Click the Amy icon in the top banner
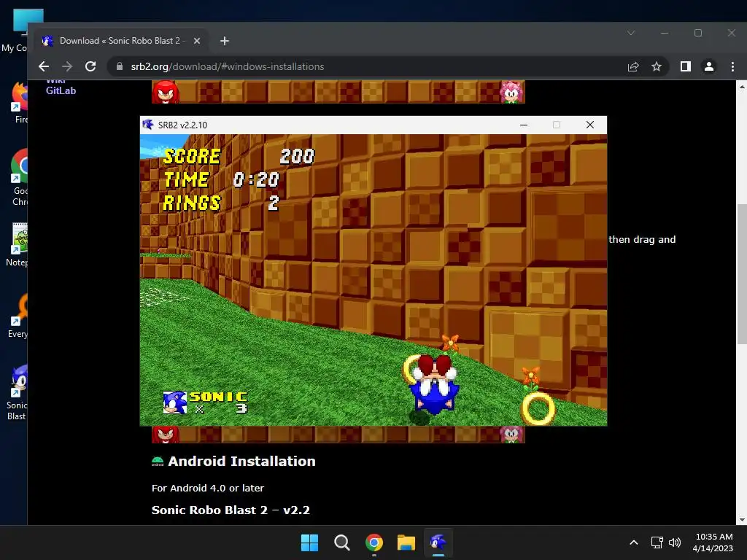 511,91
